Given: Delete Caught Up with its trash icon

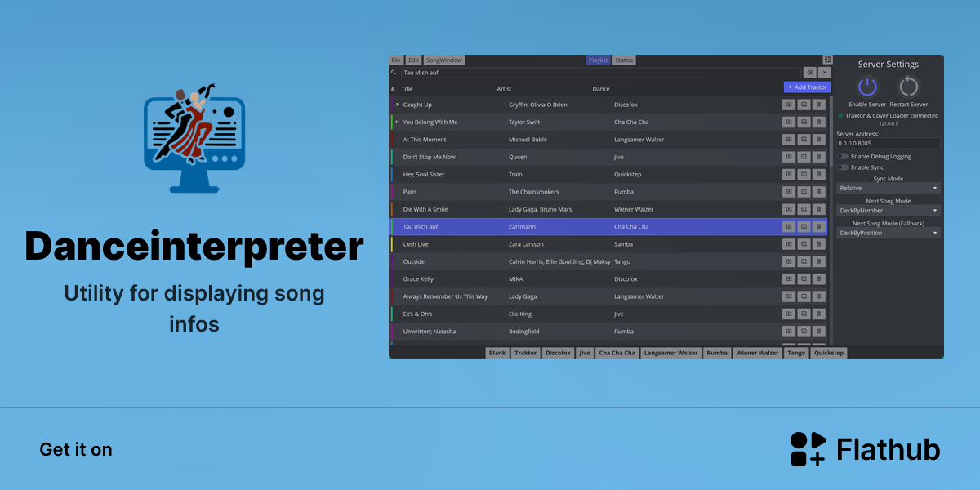Looking at the screenshot, I should [819, 105].
